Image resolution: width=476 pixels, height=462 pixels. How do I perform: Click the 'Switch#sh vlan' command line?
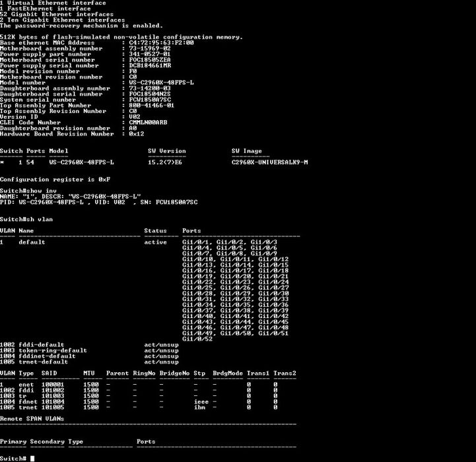coord(26,220)
